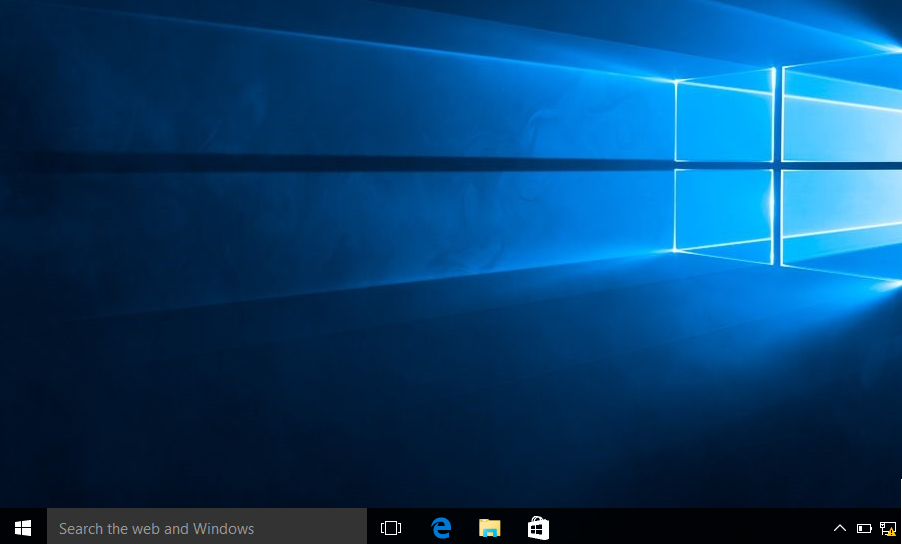Search the web and Windows box

tap(207, 527)
